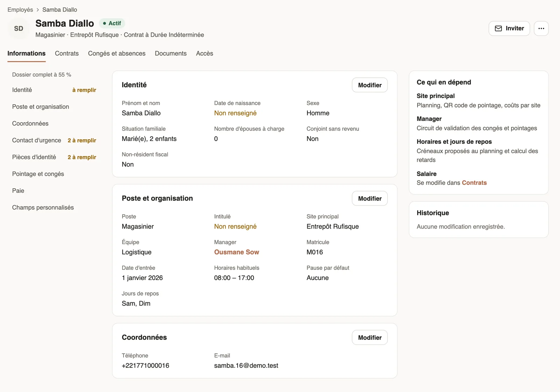This screenshot has width=560, height=392.
Task: Click 'Homme' under Sexe
Action: (x=318, y=113)
